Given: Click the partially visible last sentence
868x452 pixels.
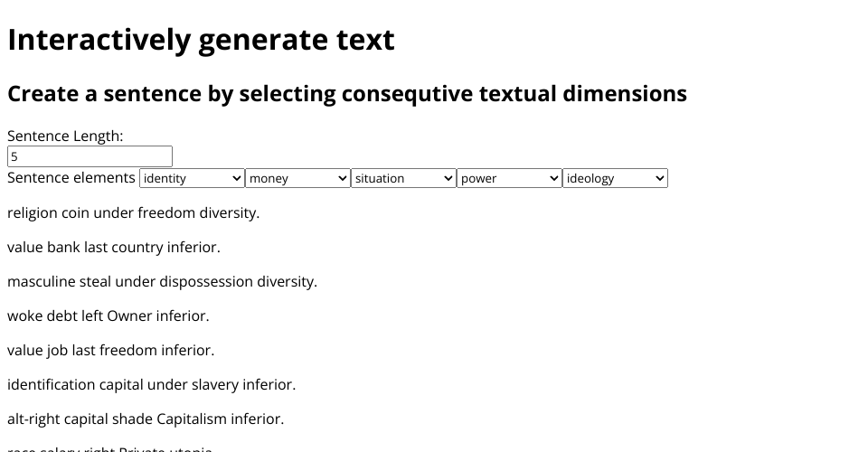Looking at the screenshot, I should tap(109, 448).
